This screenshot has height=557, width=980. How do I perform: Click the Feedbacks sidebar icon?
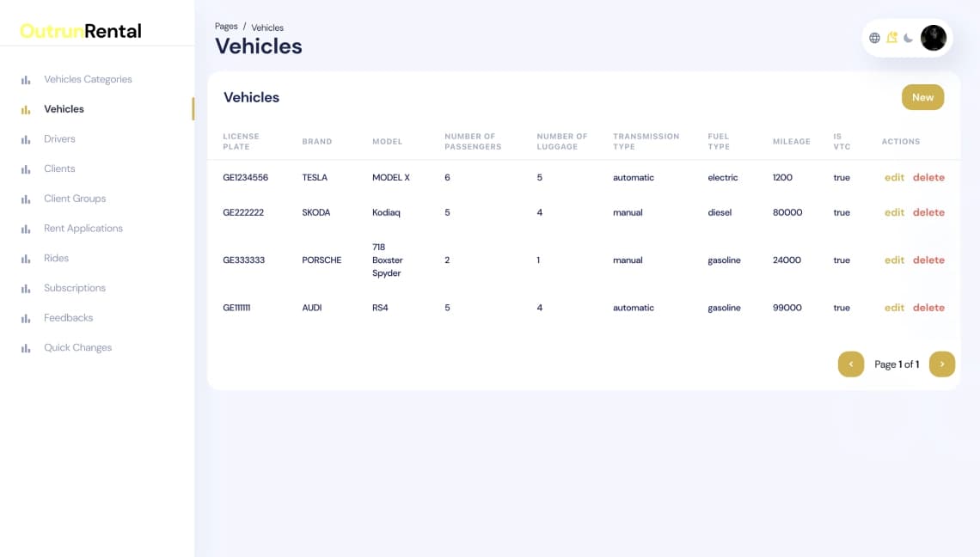(26, 318)
